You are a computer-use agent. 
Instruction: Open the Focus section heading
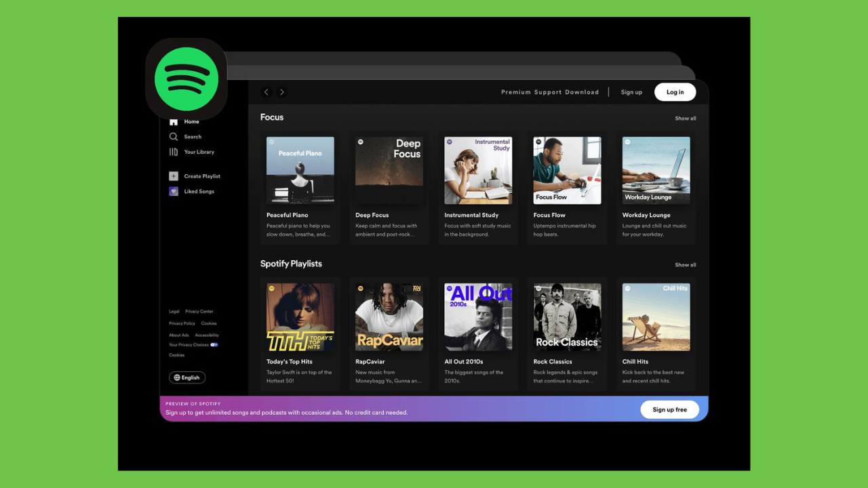pyautogui.click(x=272, y=117)
